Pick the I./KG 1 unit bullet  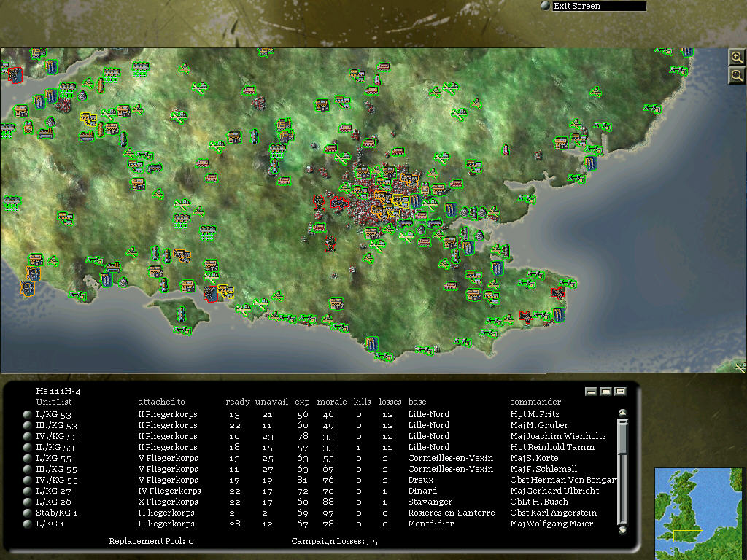[28, 524]
